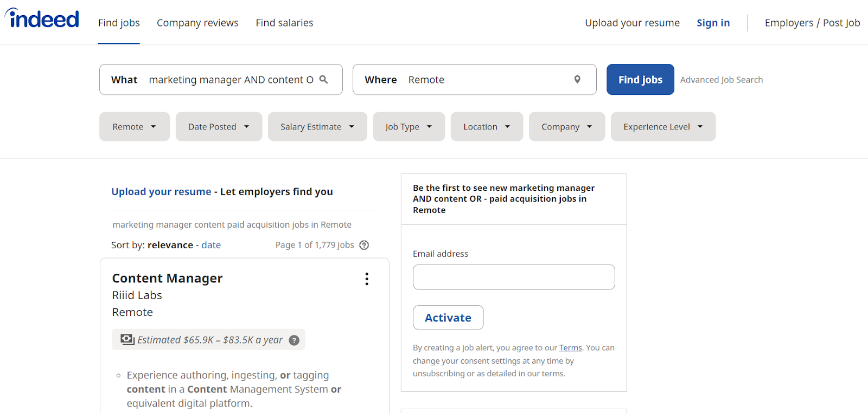
Task: Click the blue Find jobs button
Action: click(x=640, y=80)
